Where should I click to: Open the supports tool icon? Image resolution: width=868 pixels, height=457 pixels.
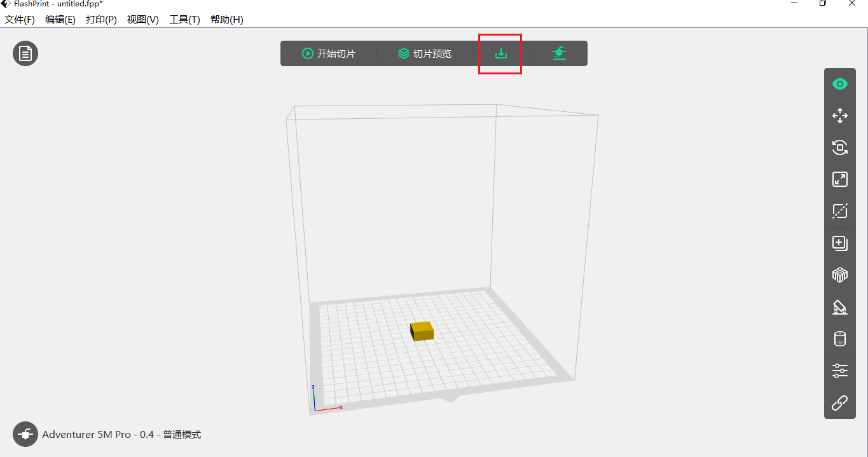pyautogui.click(x=840, y=307)
